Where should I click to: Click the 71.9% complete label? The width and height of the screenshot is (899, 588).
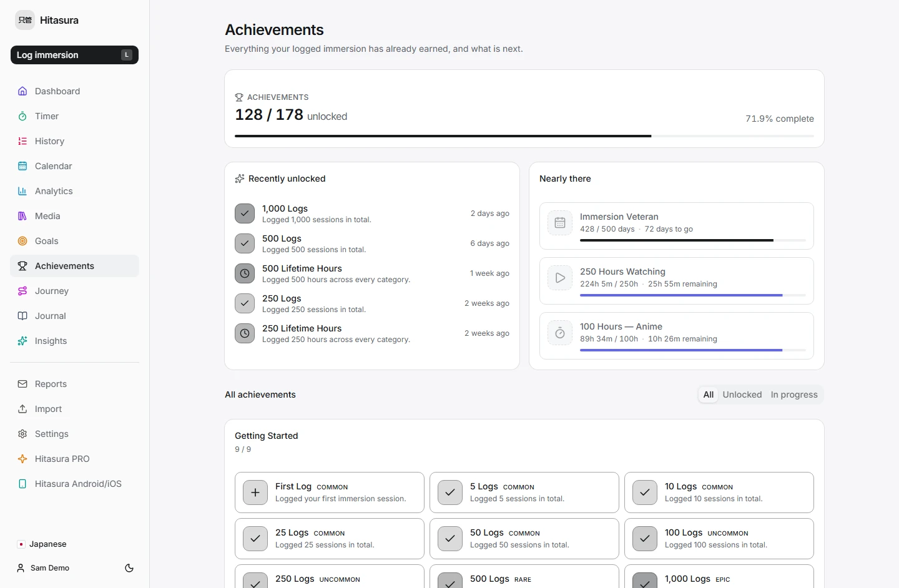(x=780, y=119)
